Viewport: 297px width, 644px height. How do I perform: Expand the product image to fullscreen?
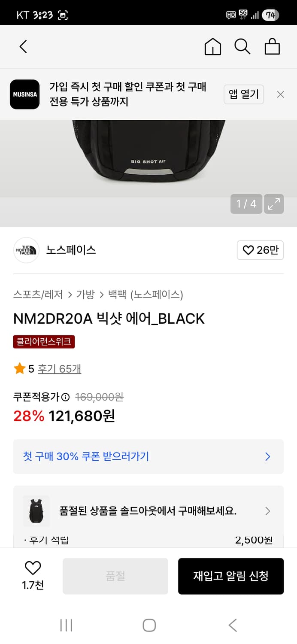coord(274,204)
